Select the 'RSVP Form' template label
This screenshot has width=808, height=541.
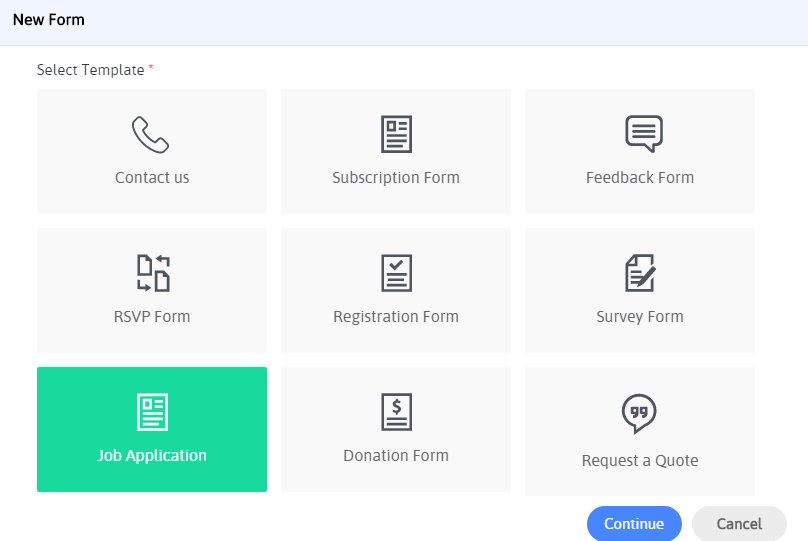tap(152, 317)
